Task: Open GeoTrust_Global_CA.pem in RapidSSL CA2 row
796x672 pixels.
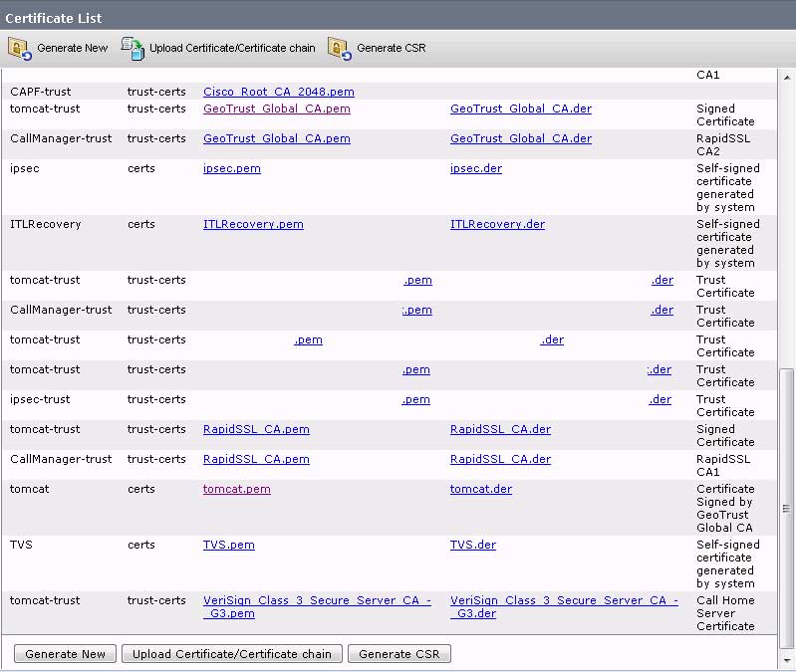Action: pos(277,138)
